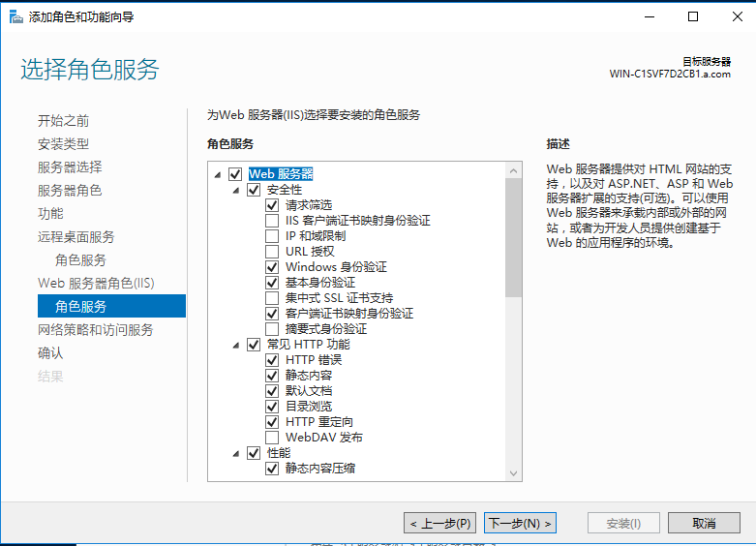756x546 pixels.
Task: Collapse the 性能 tree node
Action: click(x=236, y=453)
